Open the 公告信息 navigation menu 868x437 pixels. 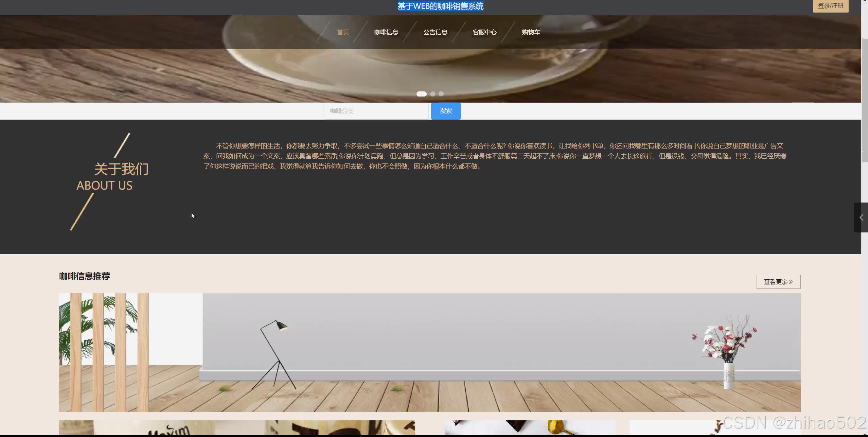point(435,32)
